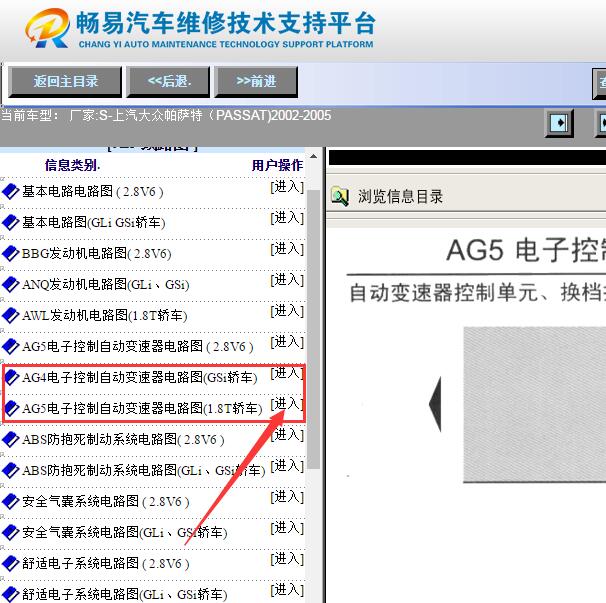The image size is (606, 603).
Task: Select text AG4电子控制自动变速器电路图(GSi轿车)
Action: point(140,377)
